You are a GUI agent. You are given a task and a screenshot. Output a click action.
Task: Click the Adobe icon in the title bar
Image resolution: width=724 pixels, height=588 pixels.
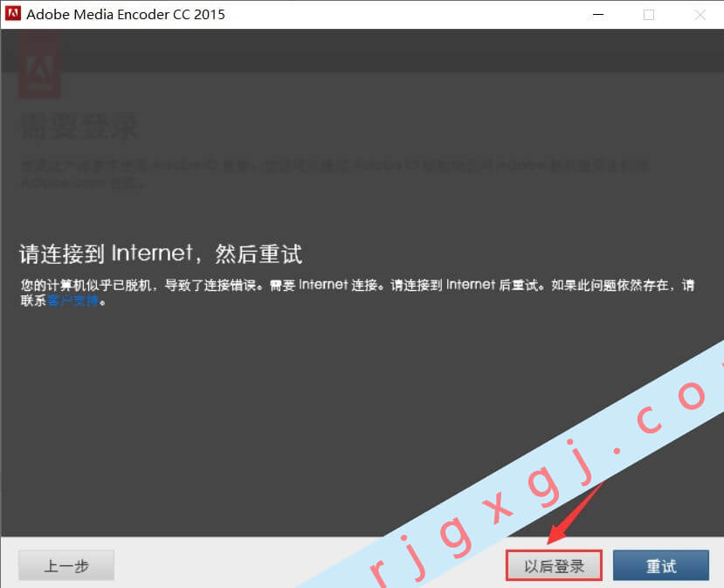click(13, 13)
